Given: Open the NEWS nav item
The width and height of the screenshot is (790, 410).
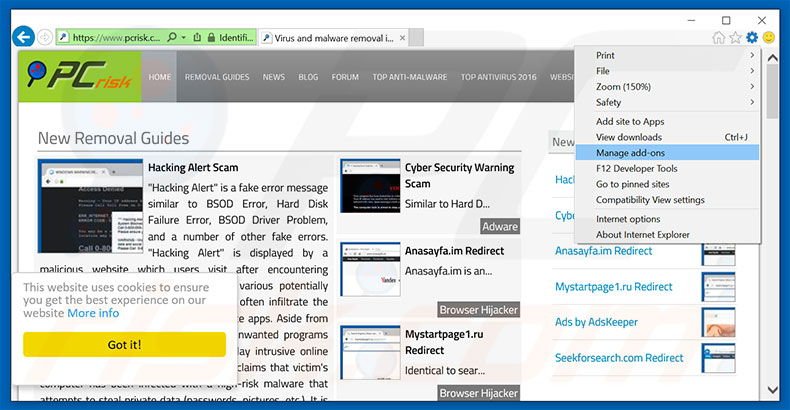Looking at the screenshot, I should [x=274, y=77].
